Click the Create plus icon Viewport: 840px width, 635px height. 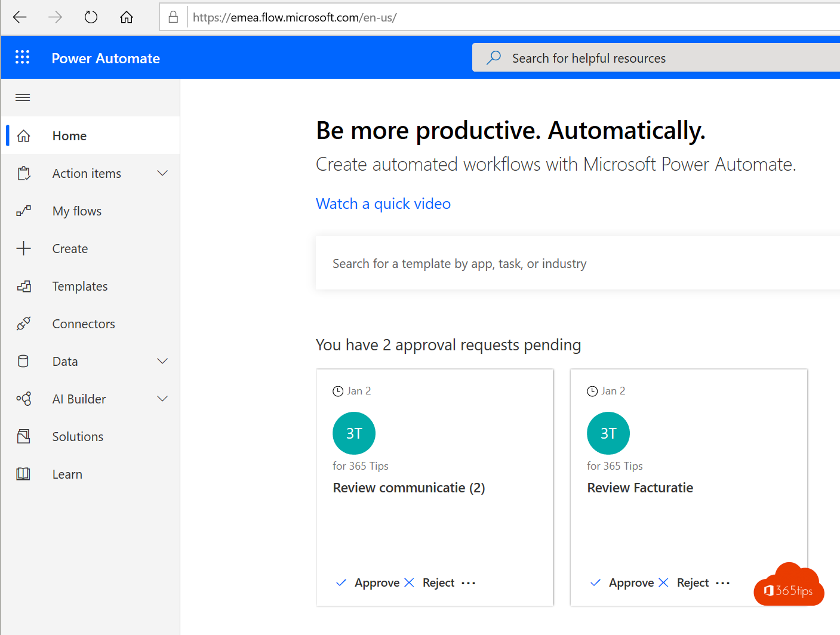pyautogui.click(x=24, y=249)
